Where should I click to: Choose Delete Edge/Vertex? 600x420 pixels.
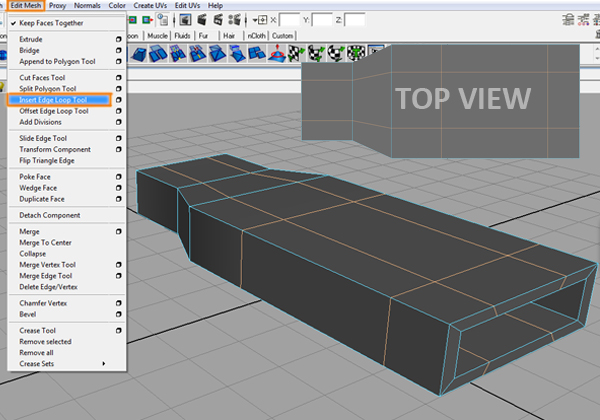[x=48, y=287]
